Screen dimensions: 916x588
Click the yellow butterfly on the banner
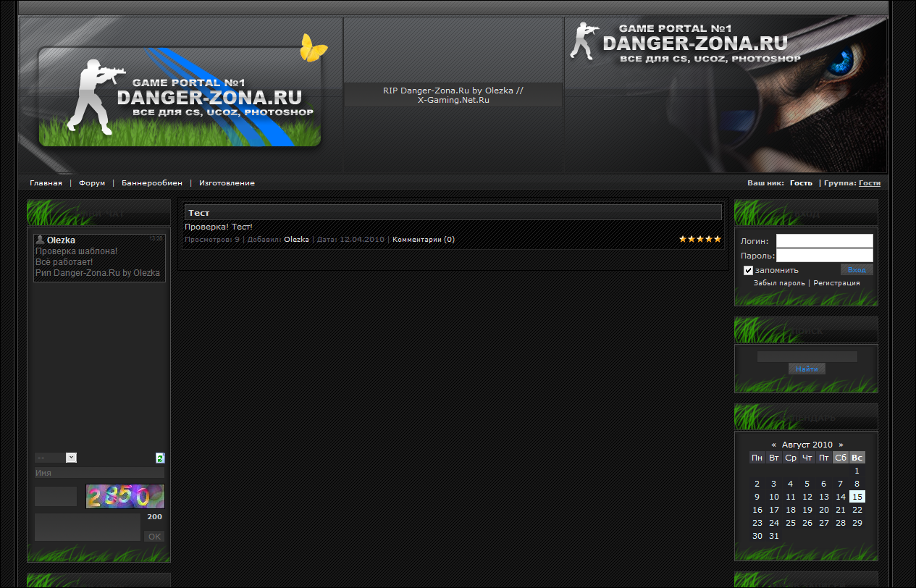click(314, 48)
